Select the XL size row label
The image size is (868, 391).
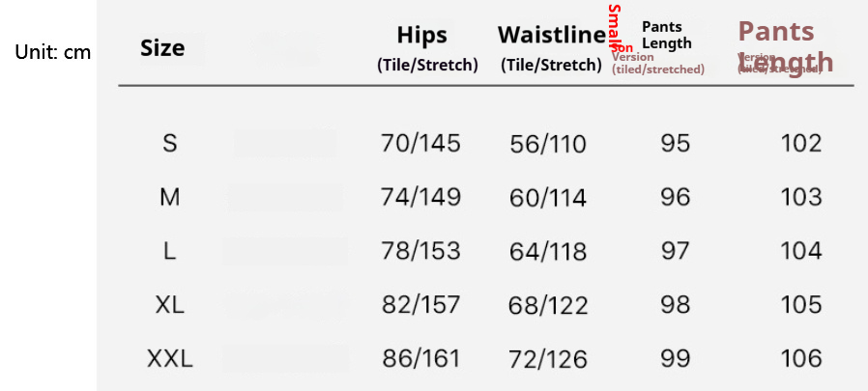[169, 305]
